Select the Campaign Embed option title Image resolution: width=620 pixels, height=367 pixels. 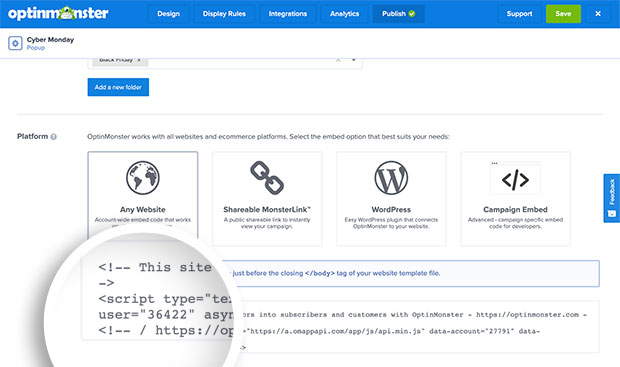tap(515, 210)
